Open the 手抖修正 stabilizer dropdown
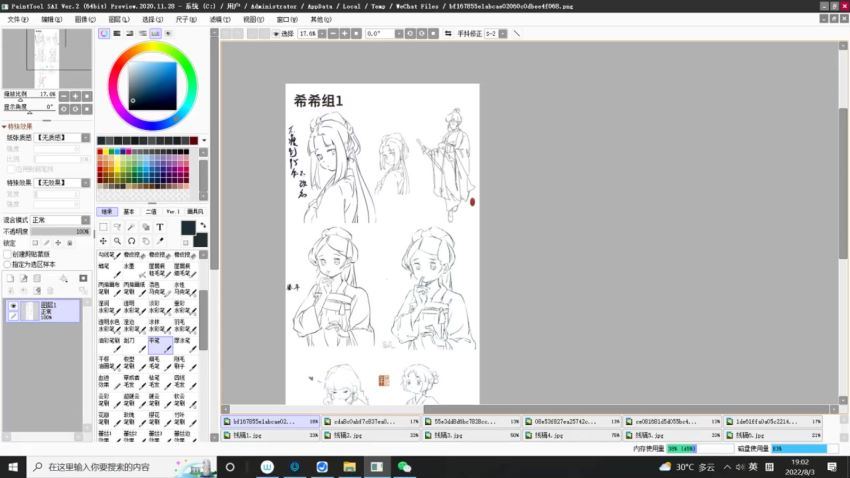 coord(503,34)
